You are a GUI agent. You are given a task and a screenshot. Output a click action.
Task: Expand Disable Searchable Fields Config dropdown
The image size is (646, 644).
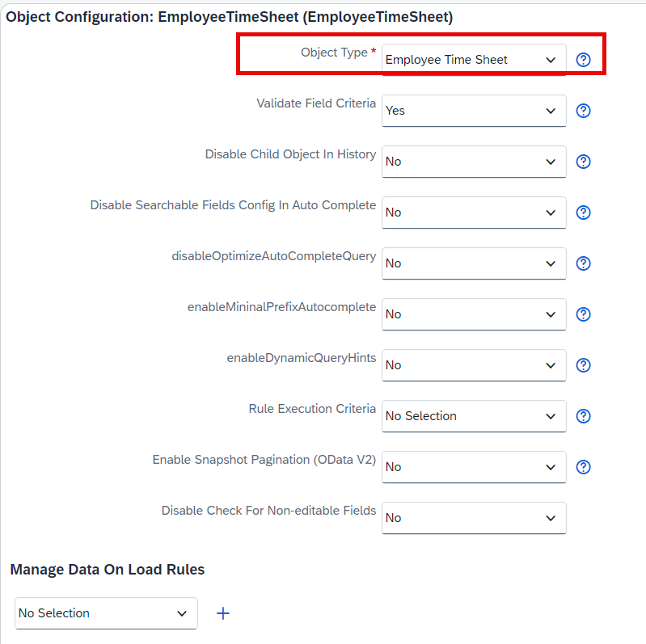[x=474, y=213]
